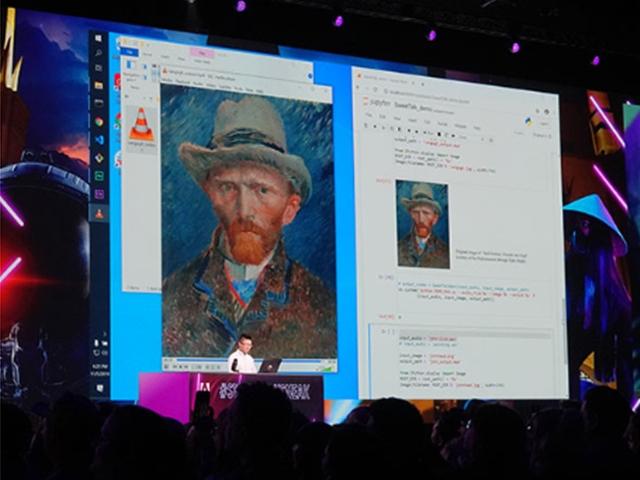Launch Google Chrome from the taskbar

click(99, 122)
